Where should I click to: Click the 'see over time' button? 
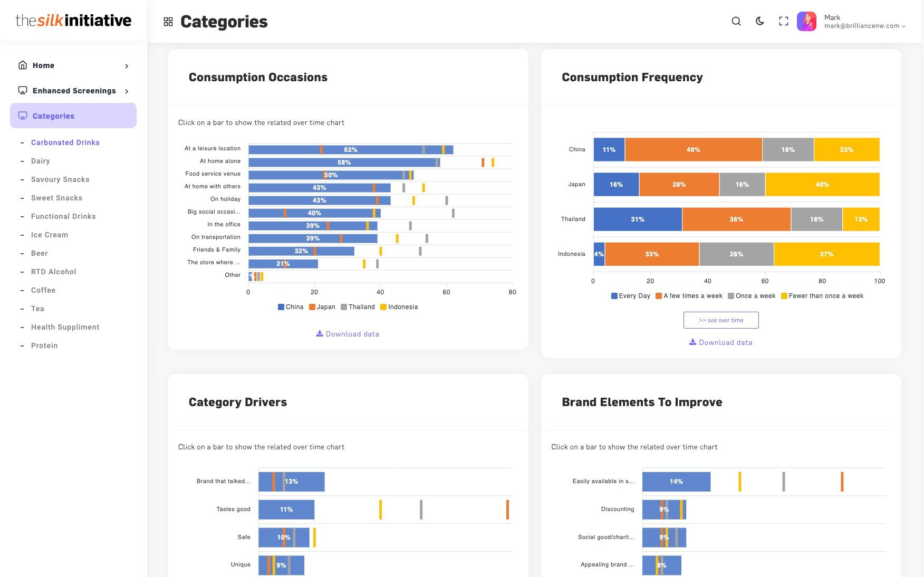[721, 320]
